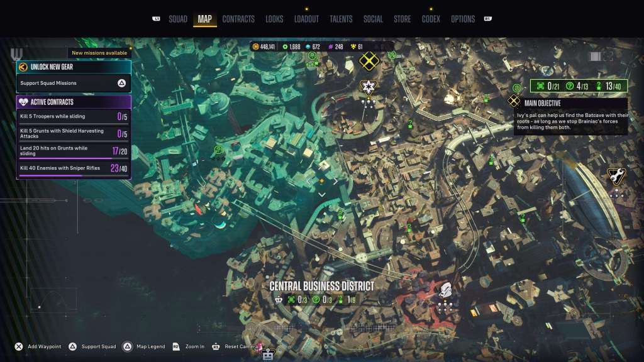Select contract Land 20 hits on Grunts

point(74,151)
